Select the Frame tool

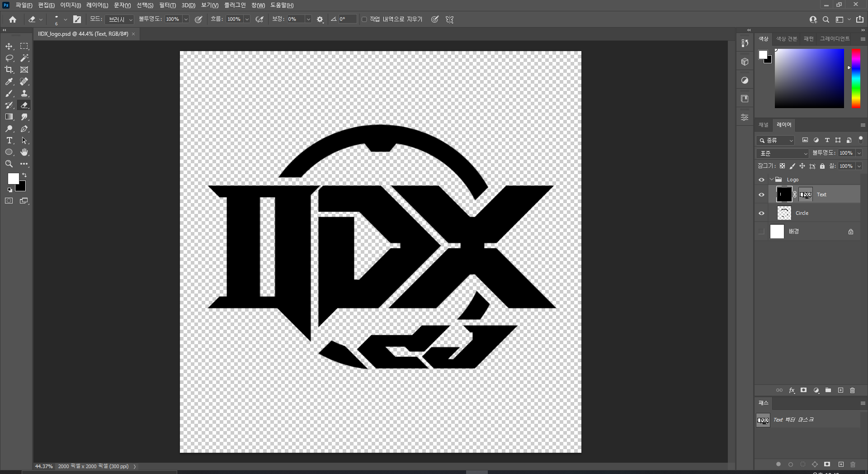(x=24, y=70)
